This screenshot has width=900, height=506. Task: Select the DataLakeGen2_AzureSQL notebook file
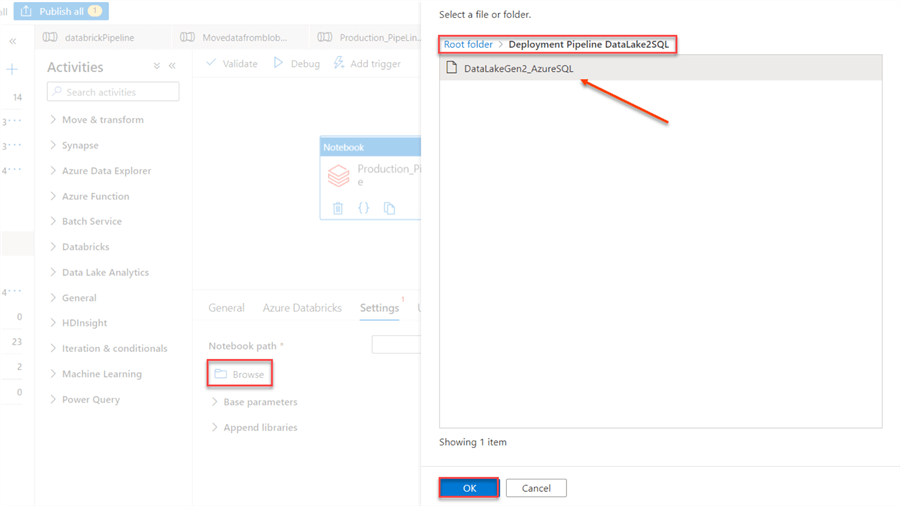click(661, 68)
